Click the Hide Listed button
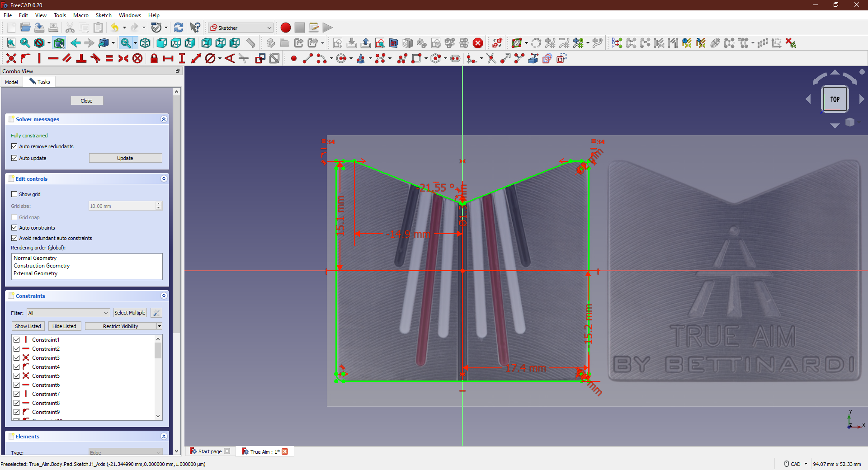Viewport: 868px width, 470px height. pos(64,326)
